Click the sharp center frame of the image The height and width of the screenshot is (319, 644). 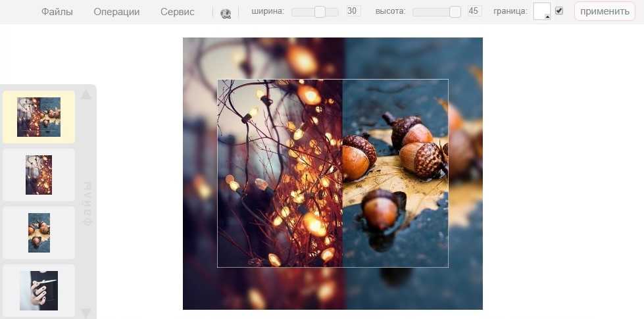332,173
